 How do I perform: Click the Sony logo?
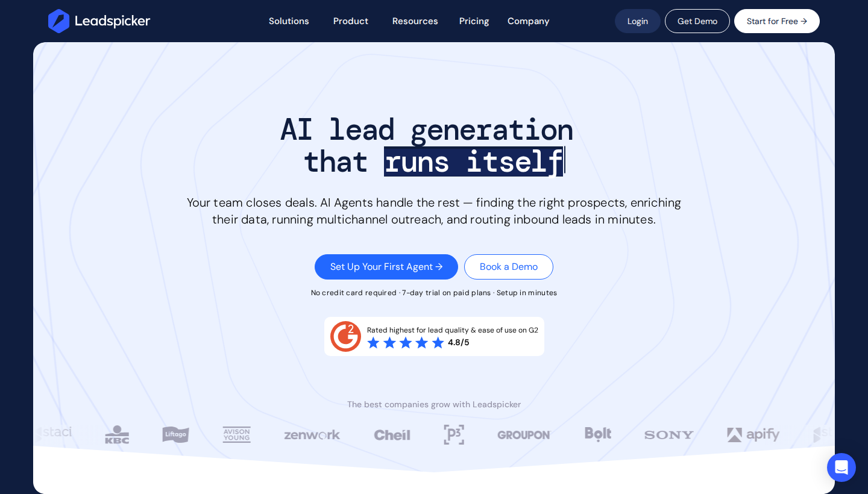(668, 435)
